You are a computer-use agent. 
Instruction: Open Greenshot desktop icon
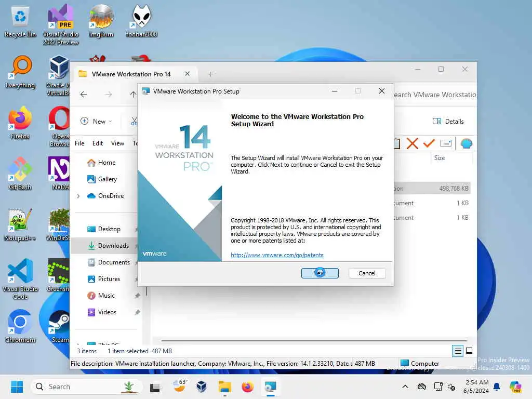(x=58, y=275)
